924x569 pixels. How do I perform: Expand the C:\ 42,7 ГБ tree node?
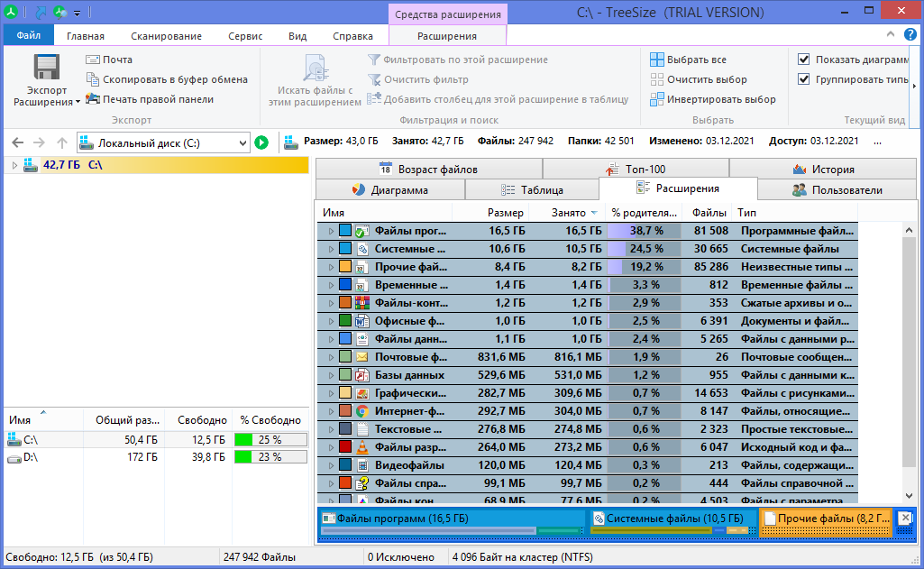point(14,165)
